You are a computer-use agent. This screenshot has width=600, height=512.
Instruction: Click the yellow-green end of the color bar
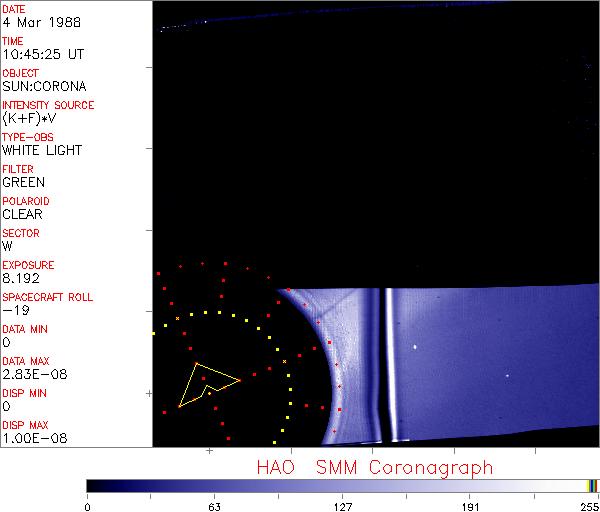[592, 486]
